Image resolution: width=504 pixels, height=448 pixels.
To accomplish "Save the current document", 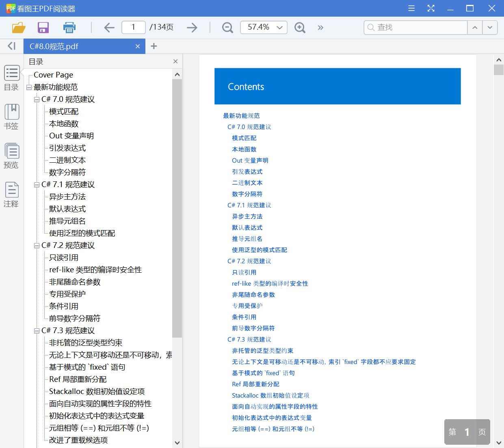I will 43,27.
